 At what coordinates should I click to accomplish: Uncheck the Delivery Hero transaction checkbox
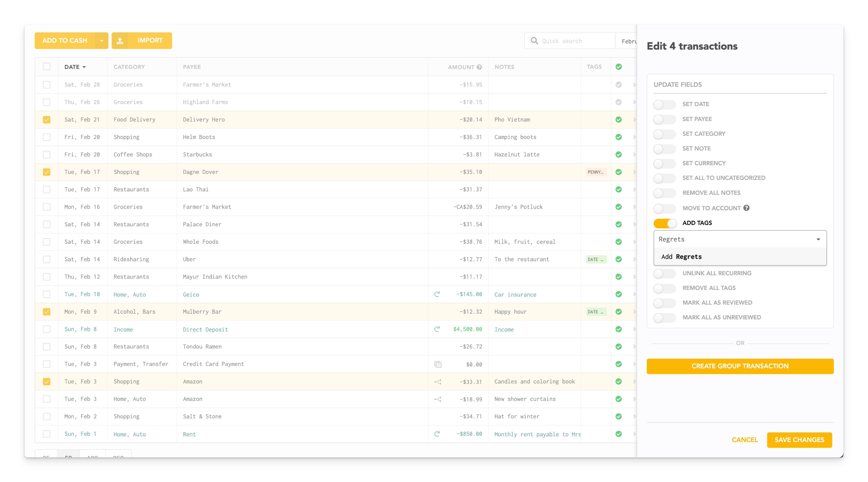tap(46, 120)
